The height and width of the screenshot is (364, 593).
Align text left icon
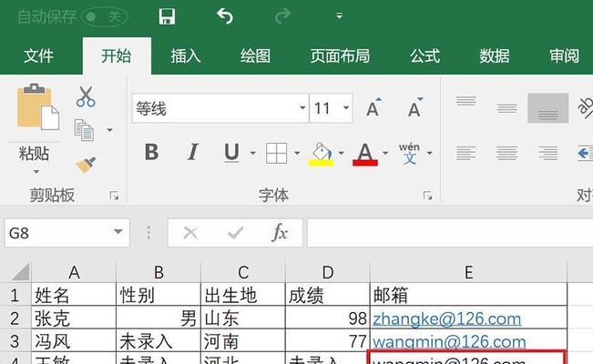(x=466, y=153)
